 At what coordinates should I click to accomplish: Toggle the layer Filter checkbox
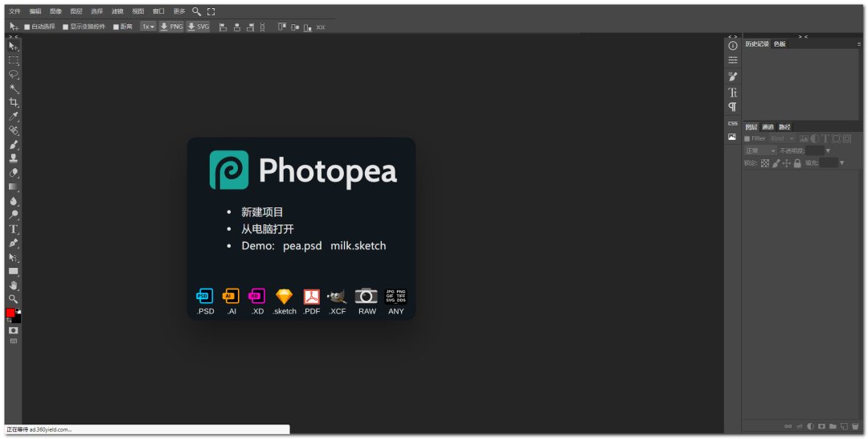click(747, 138)
